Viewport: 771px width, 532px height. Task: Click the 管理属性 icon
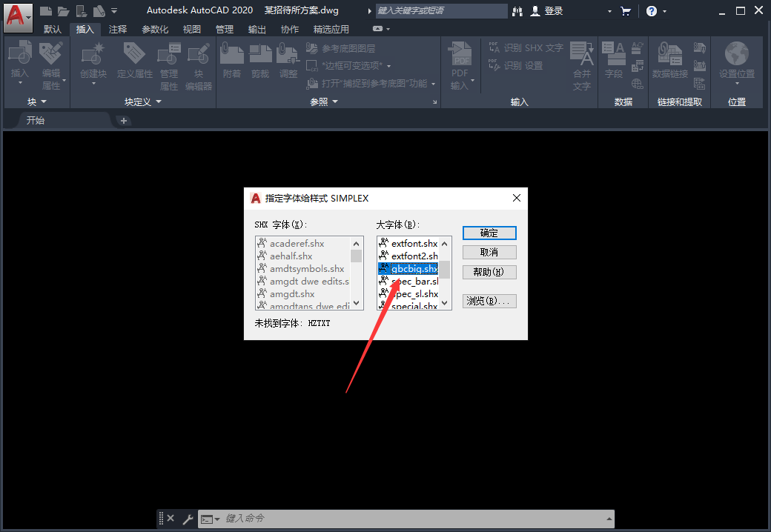coord(169,53)
